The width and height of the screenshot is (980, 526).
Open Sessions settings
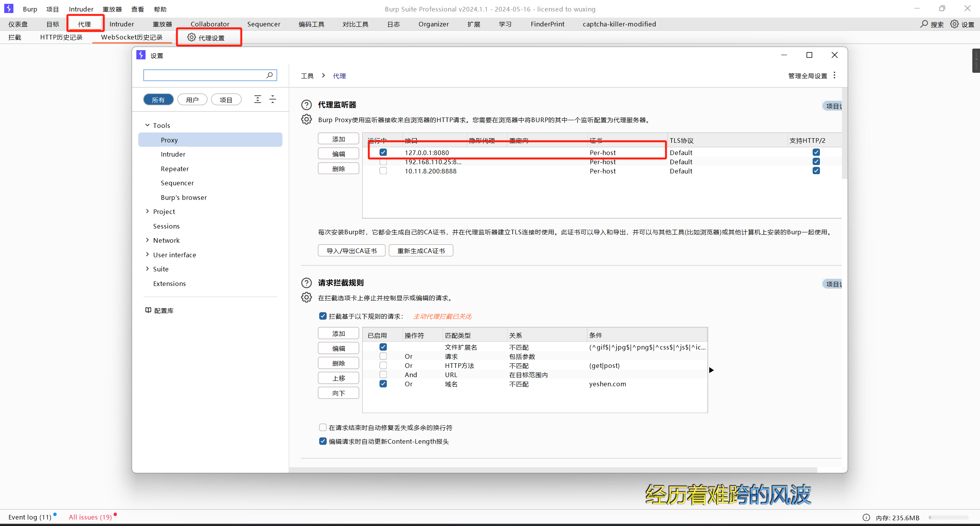pyautogui.click(x=166, y=226)
